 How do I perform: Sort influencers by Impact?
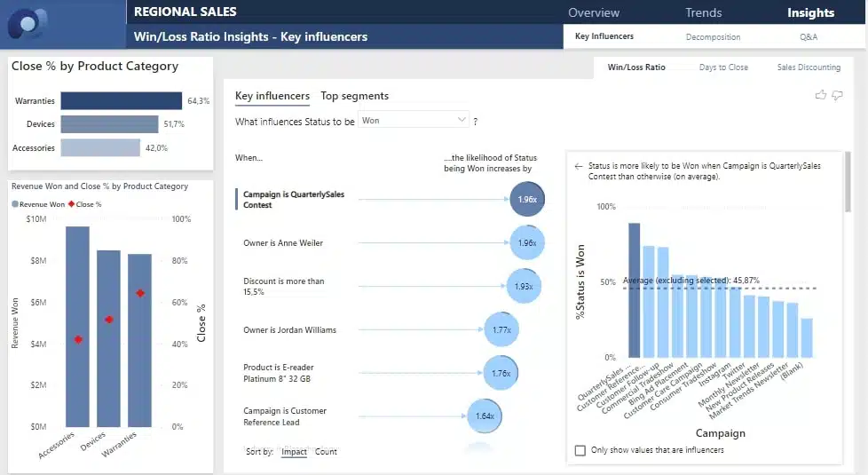(294, 452)
